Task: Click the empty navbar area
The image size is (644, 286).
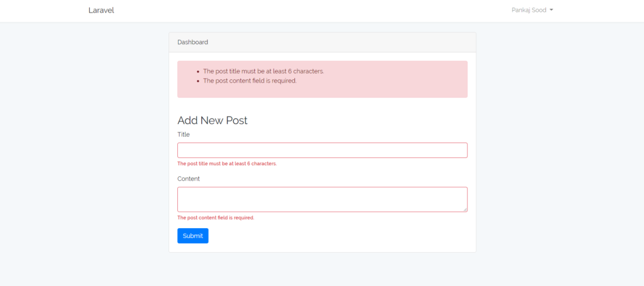Action: (x=312, y=11)
